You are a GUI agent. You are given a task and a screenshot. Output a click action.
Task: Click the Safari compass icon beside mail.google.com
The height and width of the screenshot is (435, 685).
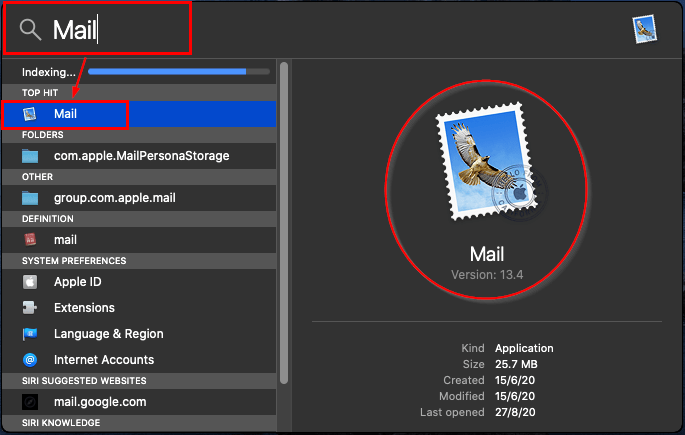tap(30, 402)
